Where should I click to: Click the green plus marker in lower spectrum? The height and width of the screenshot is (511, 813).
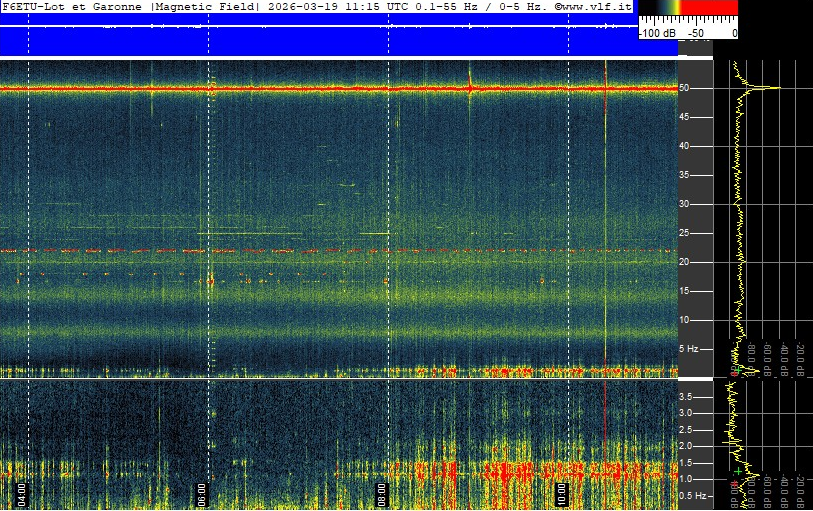point(738,471)
